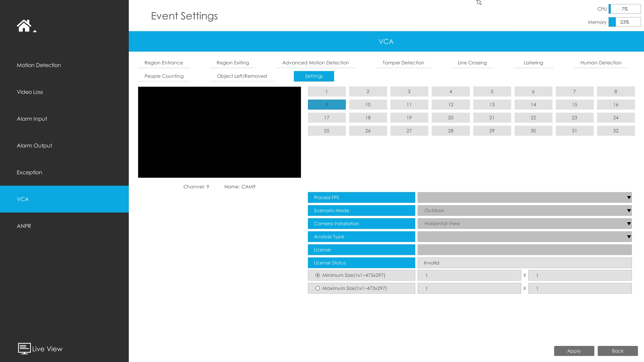Open the ANPR sidebar section
The height and width of the screenshot is (362, 644).
24,226
